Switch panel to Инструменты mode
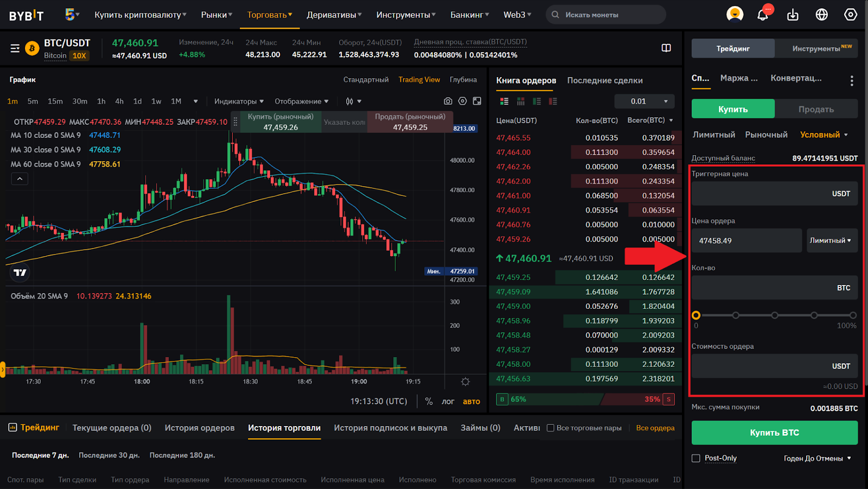Viewport: 868px width, 489px height. click(x=816, y=48)
